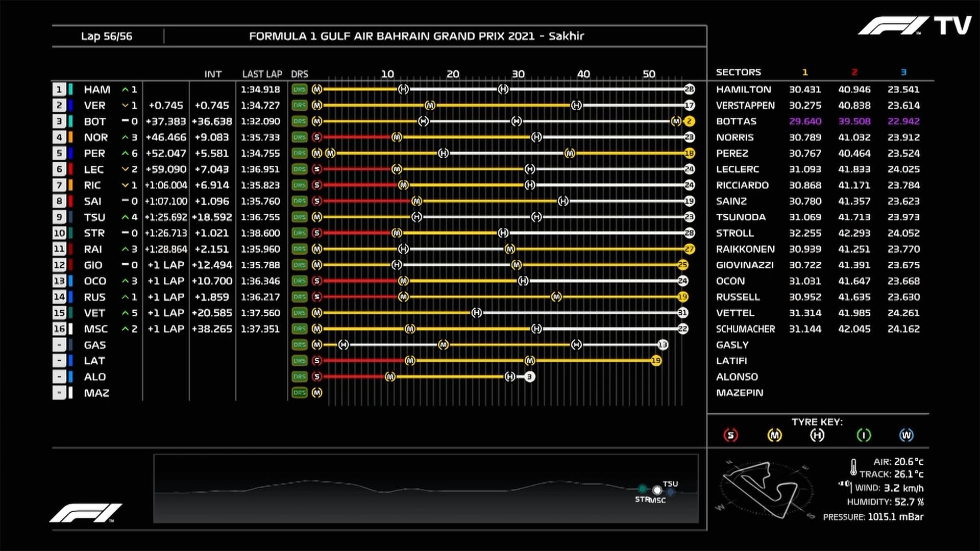Image resolution: width=980 pixels, height=551 pixels.
Task: Click intermediate tyre icon in tyre key
Action: [864, 435]
